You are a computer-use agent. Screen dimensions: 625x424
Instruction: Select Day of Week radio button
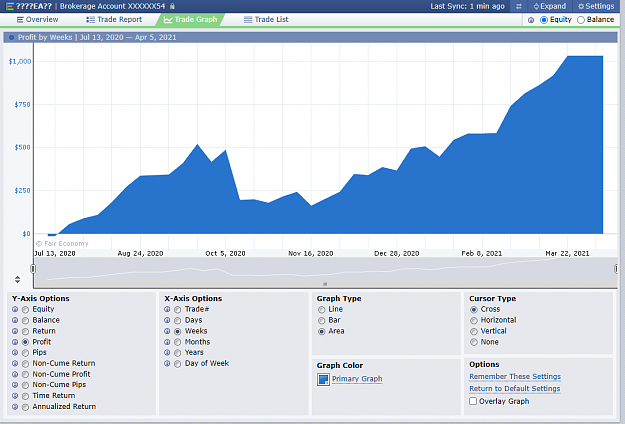[x=178, y=363]
